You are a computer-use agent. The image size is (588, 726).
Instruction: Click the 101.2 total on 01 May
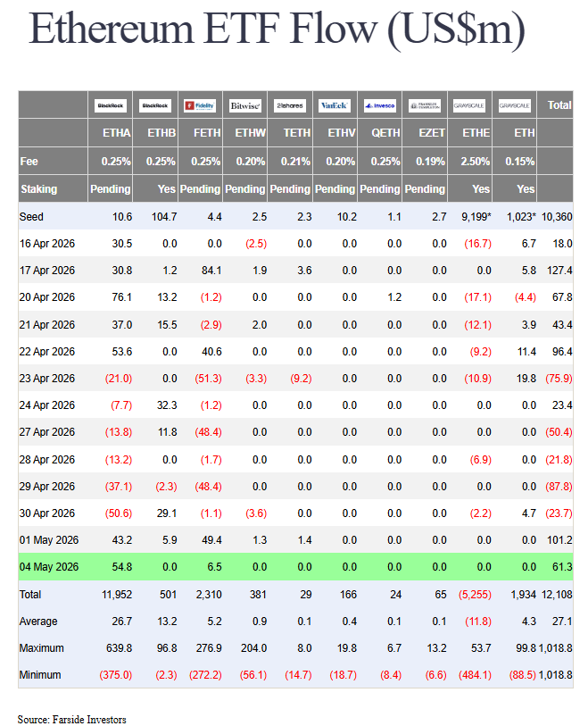(x=559, y=541)
